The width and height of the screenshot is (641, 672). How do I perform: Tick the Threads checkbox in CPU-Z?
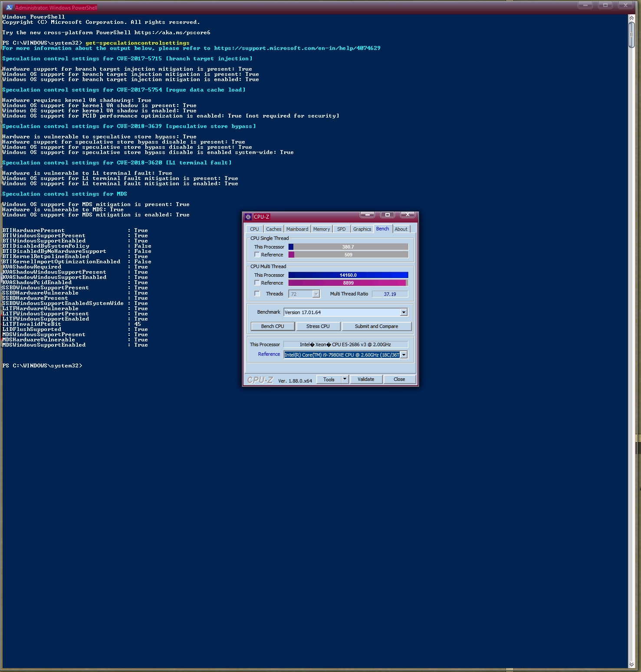coord(257,294)
